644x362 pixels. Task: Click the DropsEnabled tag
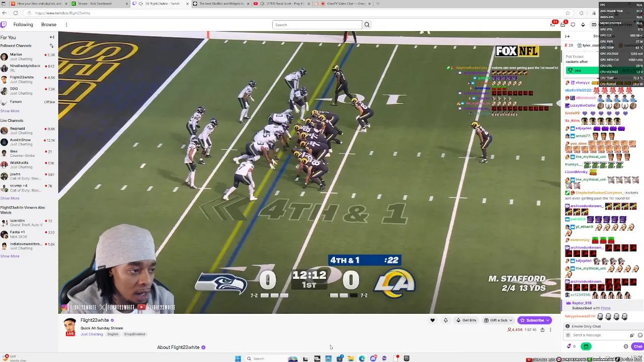(134, 334)
